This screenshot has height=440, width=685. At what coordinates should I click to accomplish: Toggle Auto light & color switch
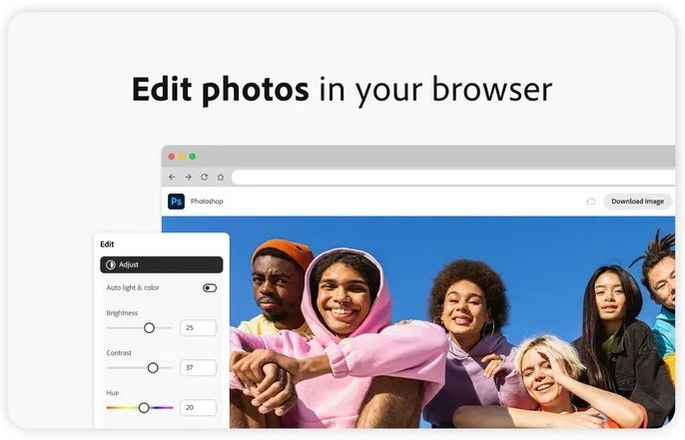point(210,288)
